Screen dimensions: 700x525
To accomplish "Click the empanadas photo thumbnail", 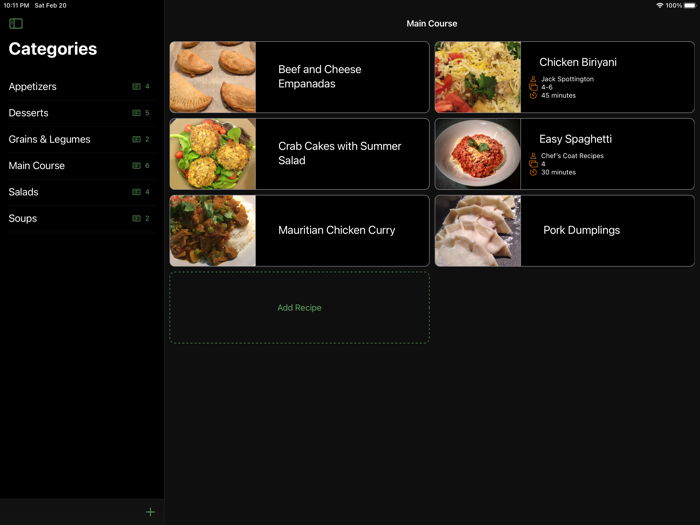I will coord(213,77).
